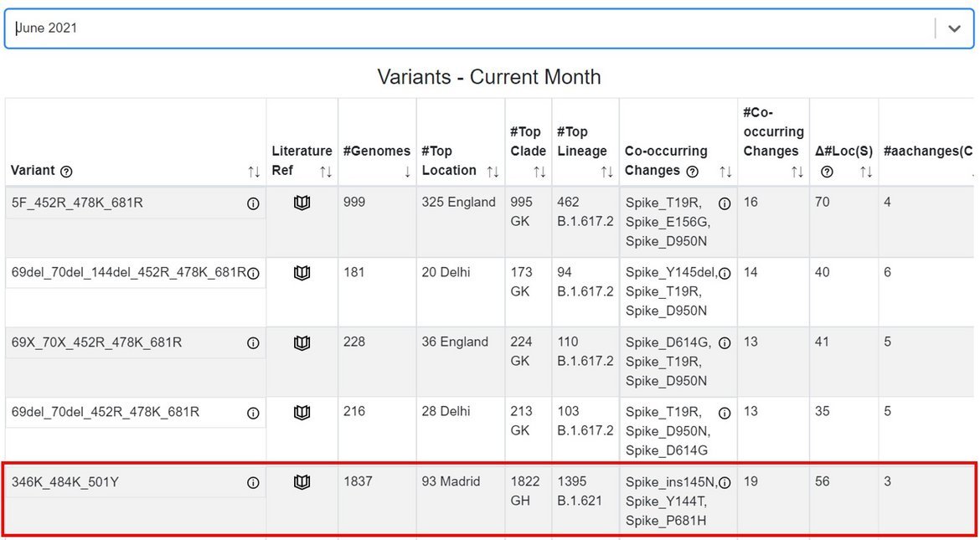Sort by #Top Lineage column
The height and width of the screenshot is (540, 980).
pyautogui.click(x=607, y=172)
